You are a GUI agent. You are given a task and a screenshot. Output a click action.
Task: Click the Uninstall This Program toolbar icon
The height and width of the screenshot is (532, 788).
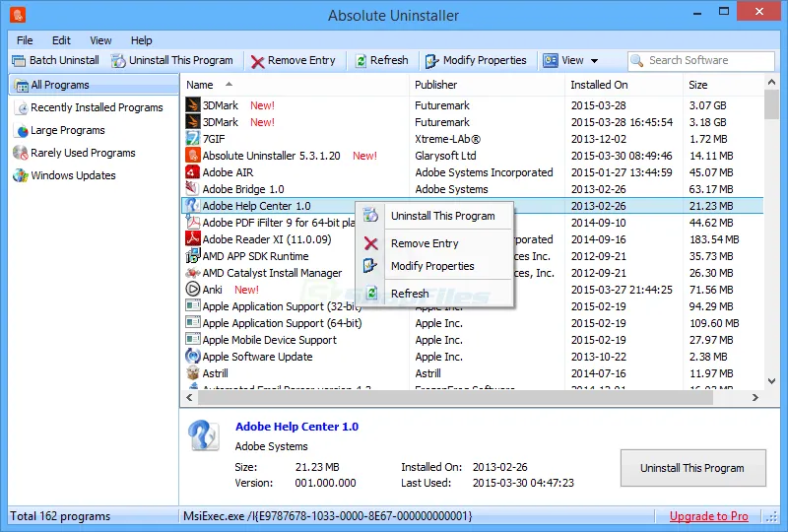click(x=118, y=61)
